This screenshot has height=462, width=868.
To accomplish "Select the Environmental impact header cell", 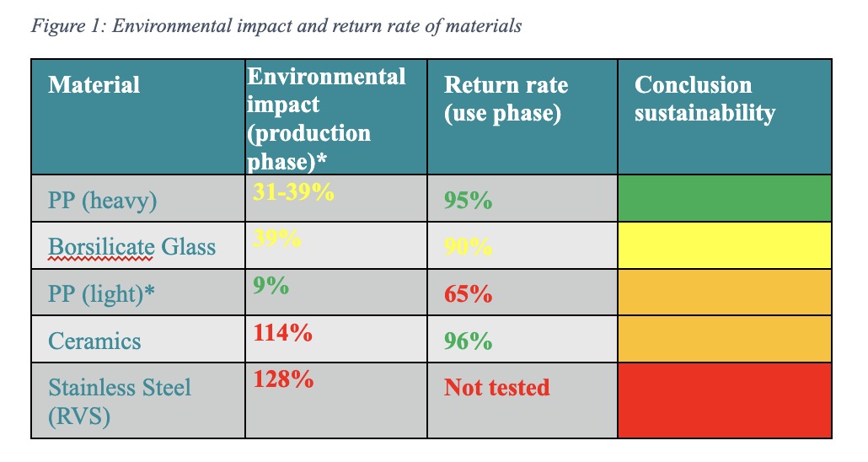I will 326,118.
